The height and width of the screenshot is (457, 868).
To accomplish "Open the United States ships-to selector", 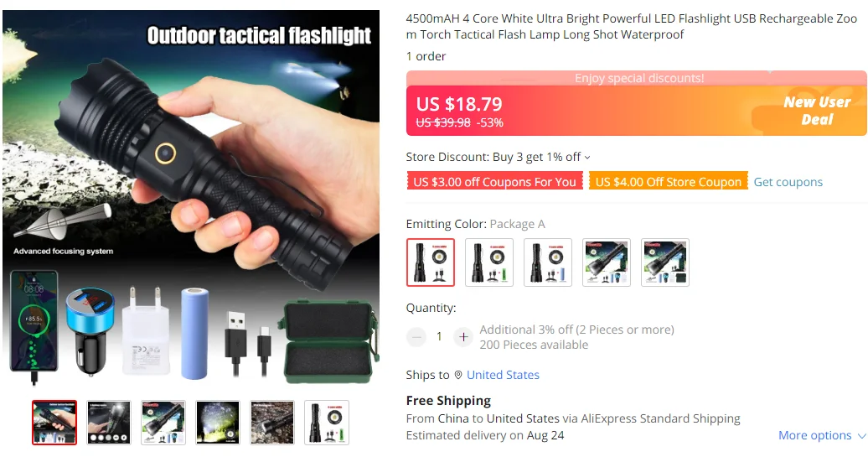I will (x=503, y=375).
